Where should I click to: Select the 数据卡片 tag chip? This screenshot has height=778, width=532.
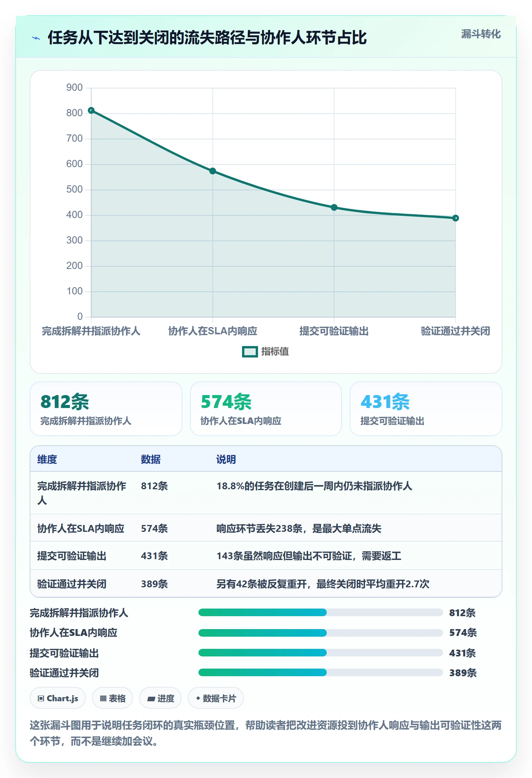coord(216,698)
